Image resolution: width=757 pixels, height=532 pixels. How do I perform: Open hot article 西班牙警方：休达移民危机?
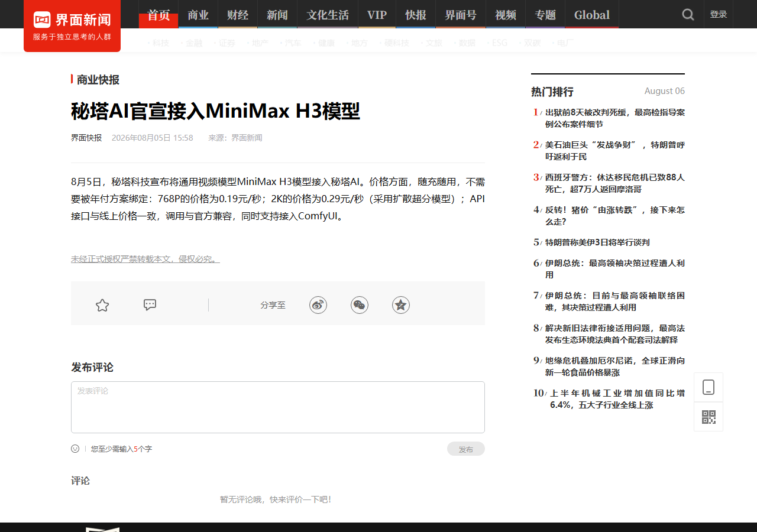[x=615, y=183]
